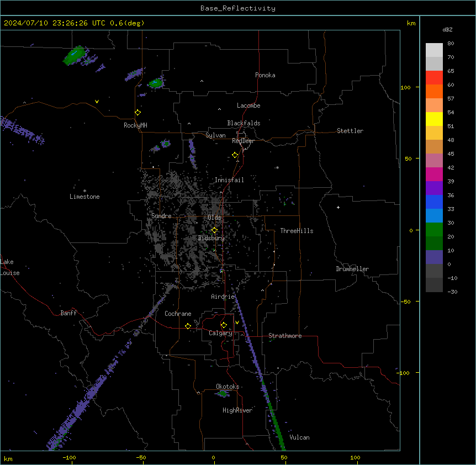Click the Sylvan label on the map

click(215, 135)
